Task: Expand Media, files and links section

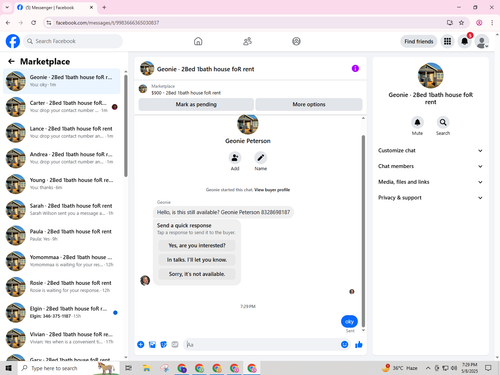Action: pyautogui.click(x=430, y=182)
